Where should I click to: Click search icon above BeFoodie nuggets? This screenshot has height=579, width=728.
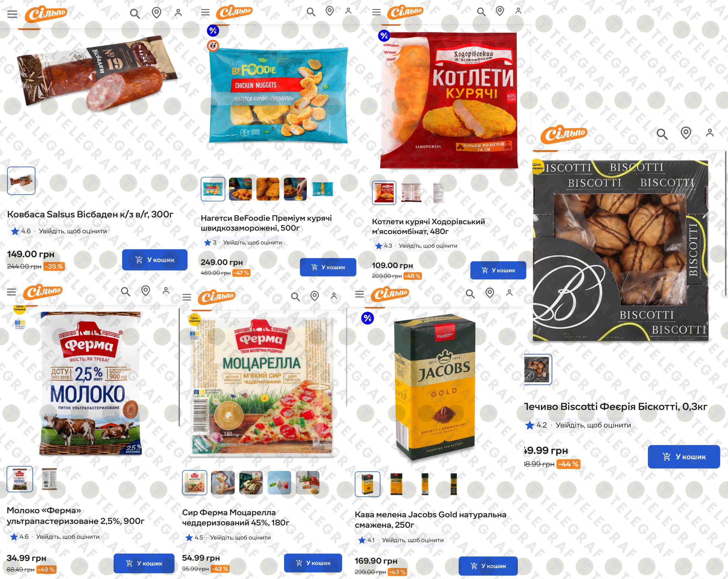tap(311, 12)
